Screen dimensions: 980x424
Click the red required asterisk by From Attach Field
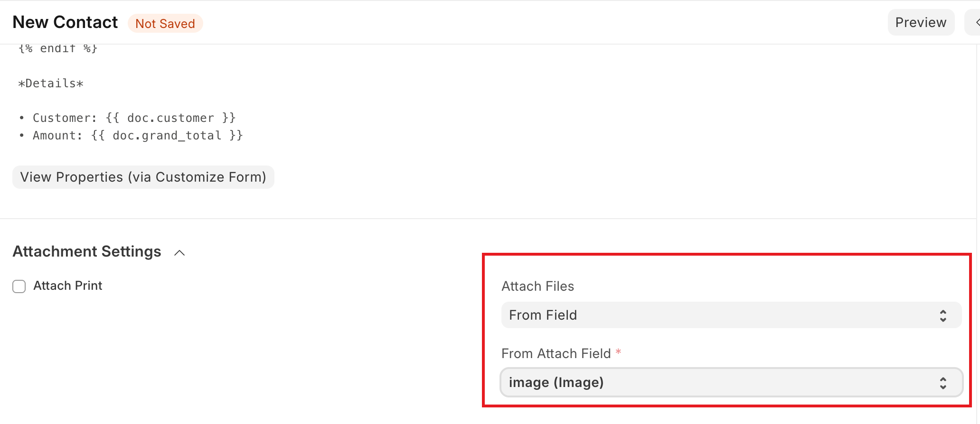click(618, 352)
